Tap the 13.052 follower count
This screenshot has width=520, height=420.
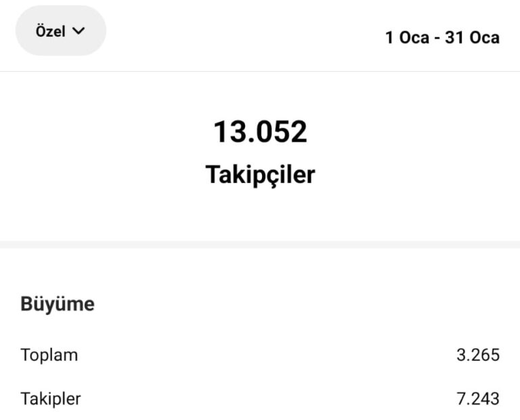click(260, 131)
